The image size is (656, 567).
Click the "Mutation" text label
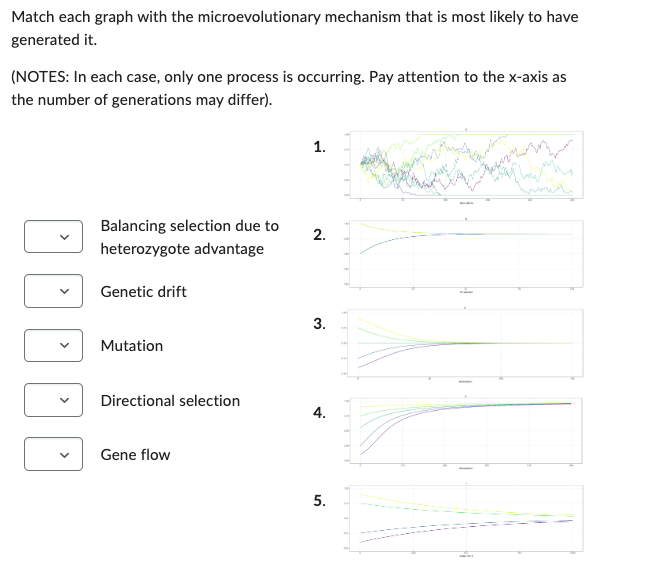(x=131, y=346)
